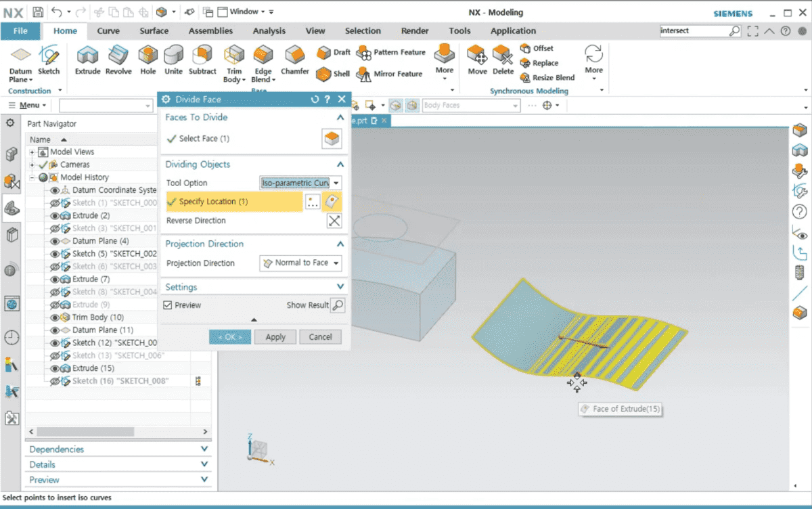Open the Sketch tool
The height and width of the screenshot is (509, 812).
(x=49, y=61)
